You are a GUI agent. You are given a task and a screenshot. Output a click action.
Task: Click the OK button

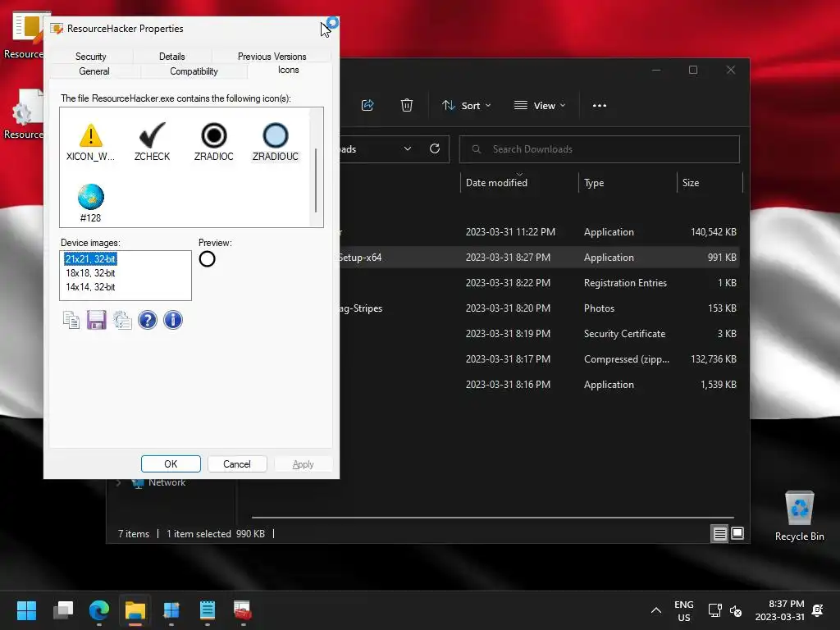[x=171, y=464]
